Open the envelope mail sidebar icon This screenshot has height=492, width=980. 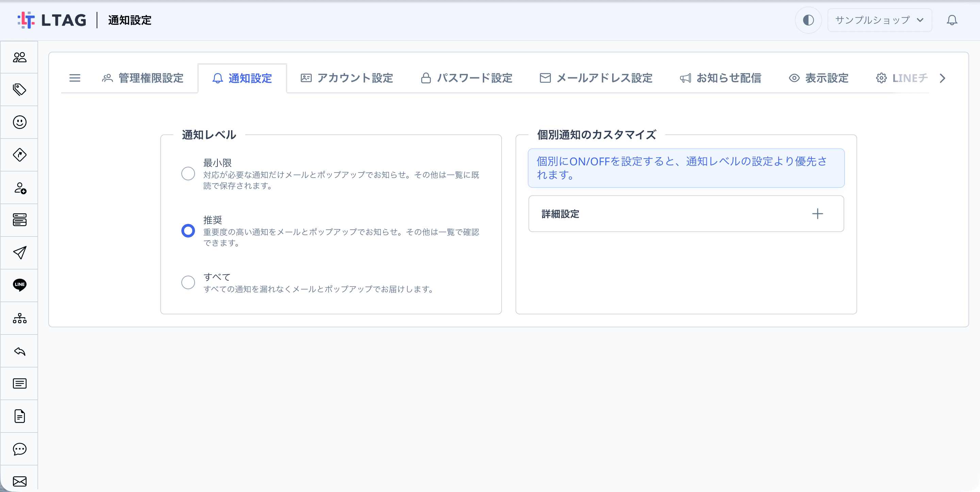(x=19, y=481)
